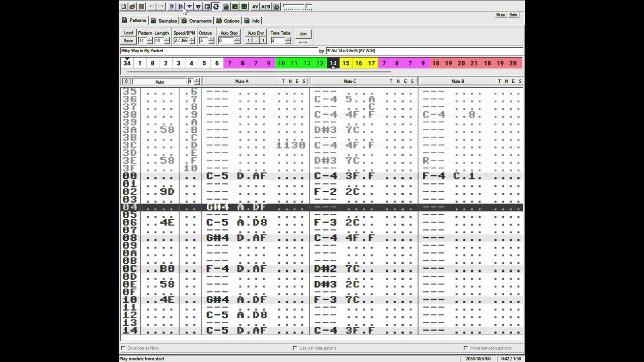Screen dimensions: 644x362
Task: Play pattern from current line icon
Action: pyautogui.click(x=189, y=6)
